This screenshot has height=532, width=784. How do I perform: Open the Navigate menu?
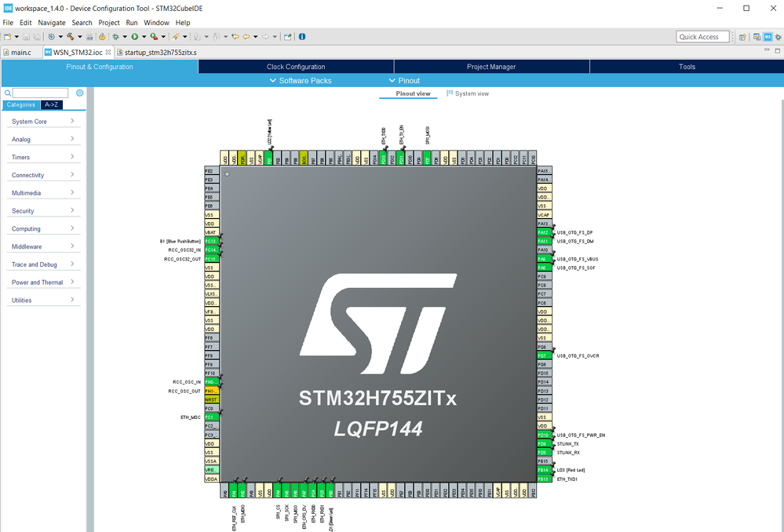[52, 23]
